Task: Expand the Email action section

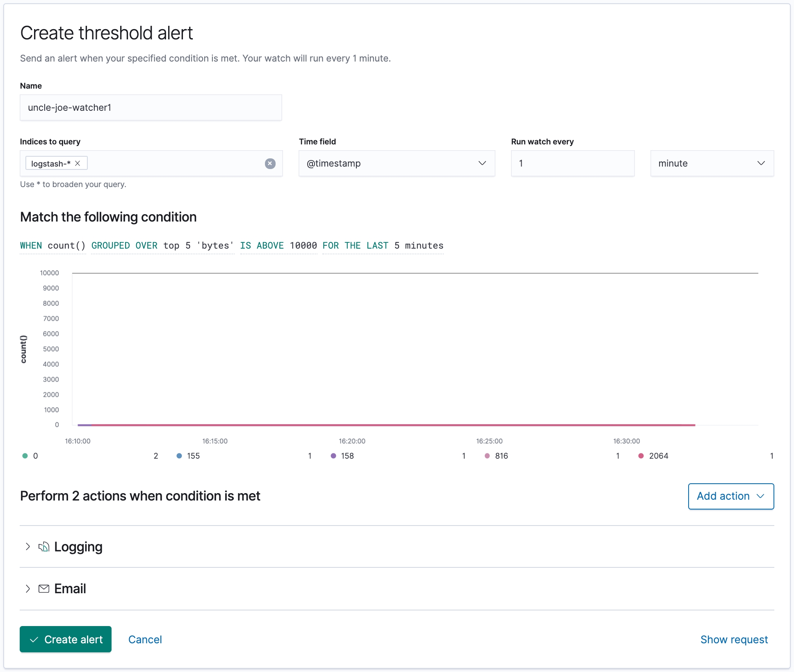Action: pos(28,589)
